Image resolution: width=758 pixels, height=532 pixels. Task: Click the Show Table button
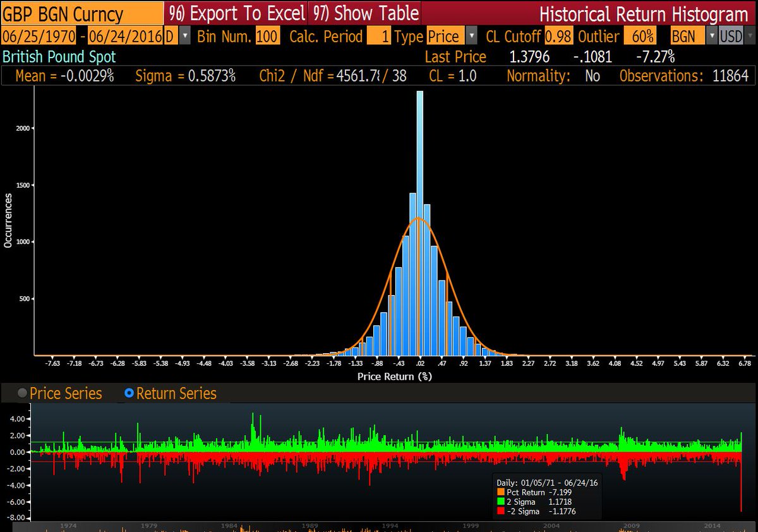point(364,13)
